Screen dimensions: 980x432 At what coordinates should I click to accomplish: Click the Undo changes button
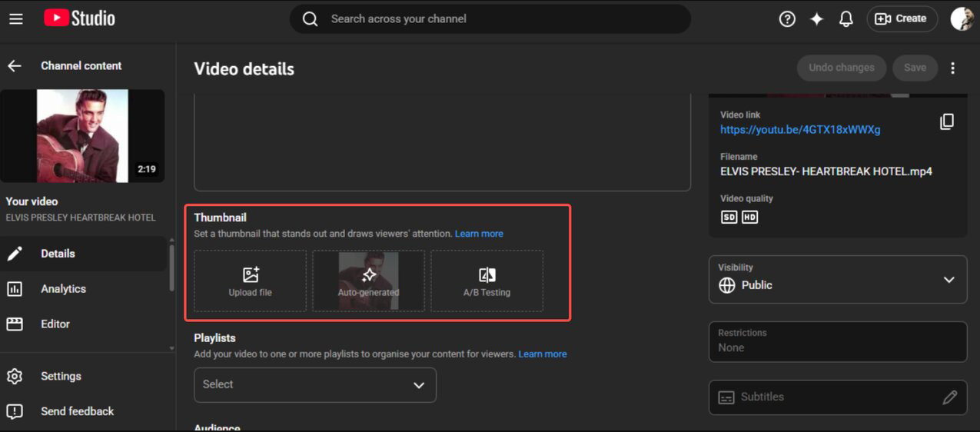(842, 68)
